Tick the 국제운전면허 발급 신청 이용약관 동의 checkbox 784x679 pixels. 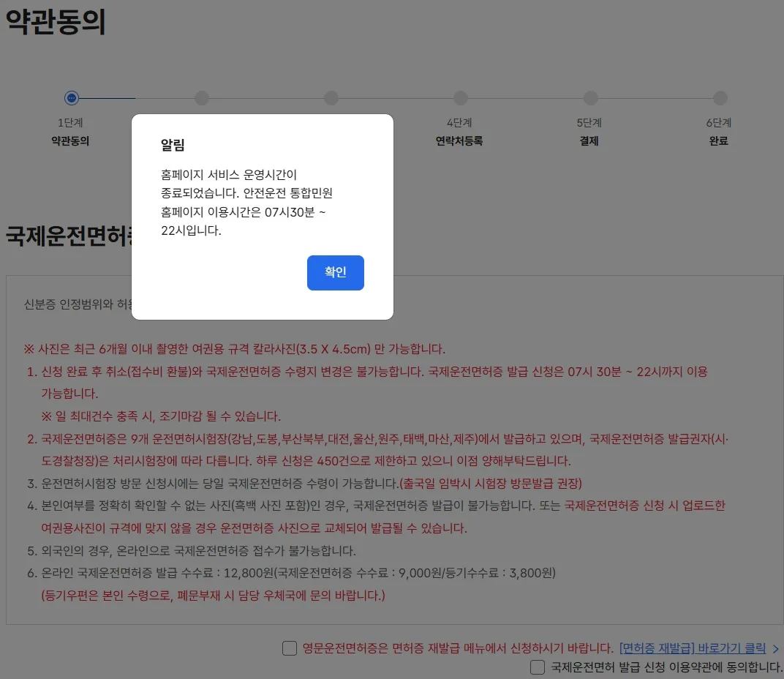click(538, 667)
